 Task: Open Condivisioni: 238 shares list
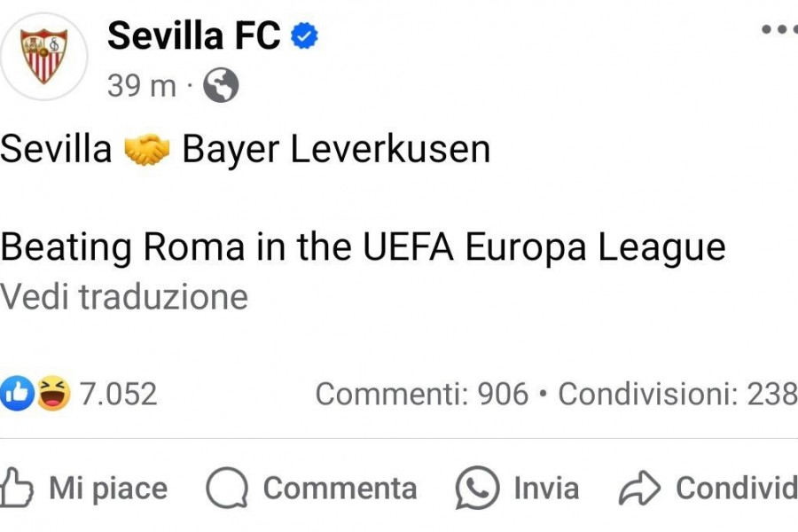(x=678, y=394)
